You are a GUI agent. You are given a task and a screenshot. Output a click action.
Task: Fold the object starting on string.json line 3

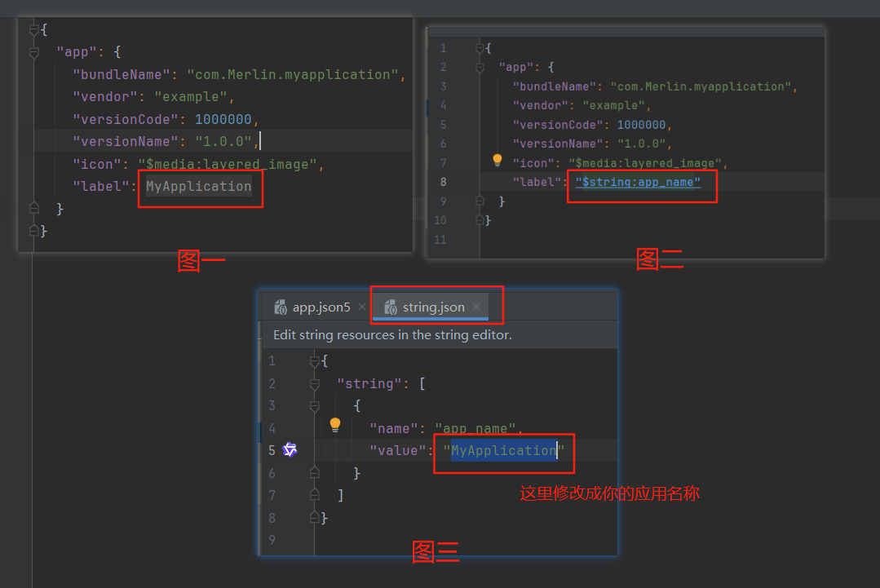coord(314,405)
